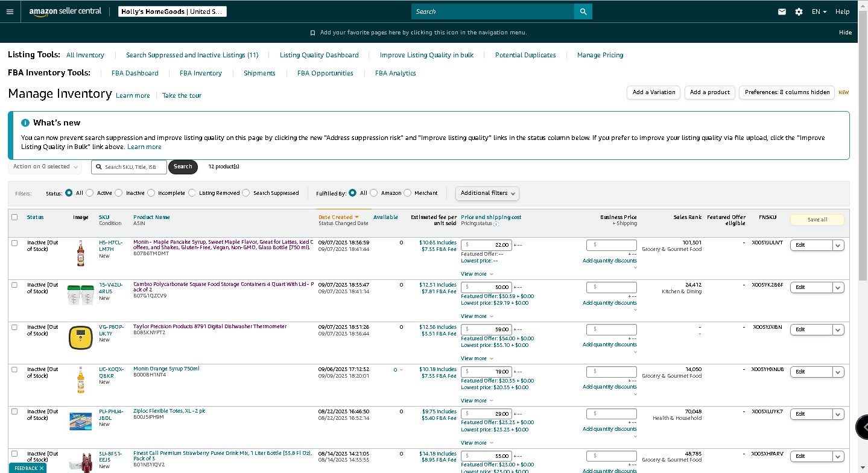Open Add quantity discounts for Ziploc Totes
Viewport: 868px width, 473px height.
(609, 429)
